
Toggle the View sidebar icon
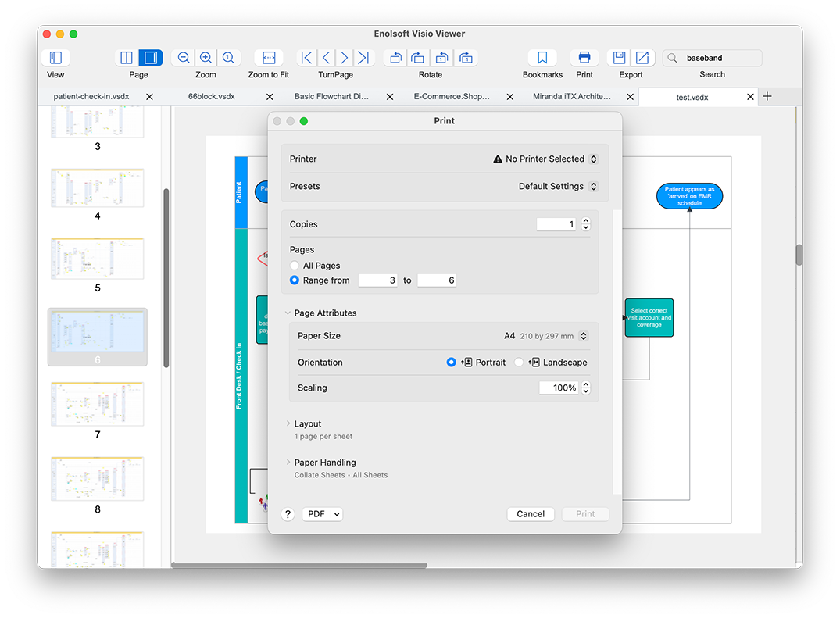(x=55, y=58)
